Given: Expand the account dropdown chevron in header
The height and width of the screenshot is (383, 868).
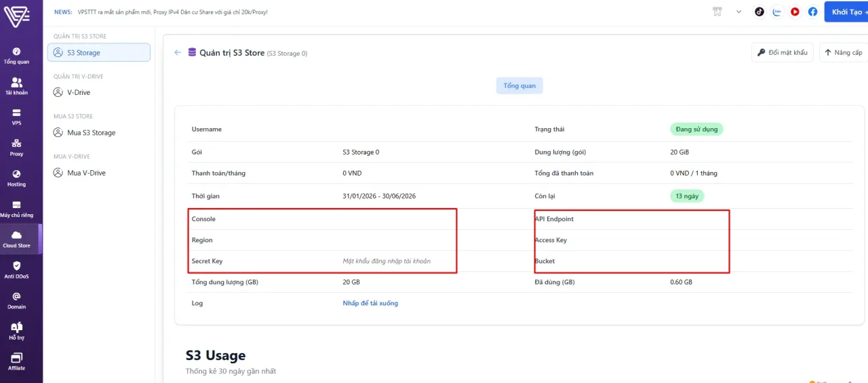Looking at the screenshot, I should [x=739, y=12].
